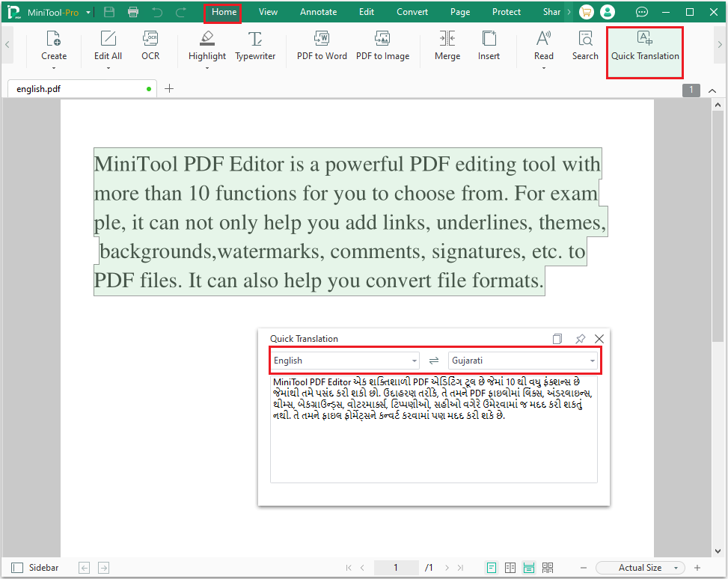
Task: Switch to two-page view
Action: click(510, 568)
